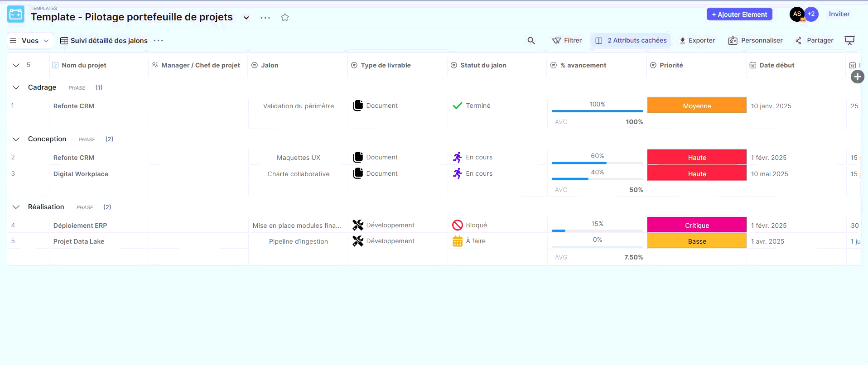Click the search magnifier icon
The image size is (868, 365).
pyautogui.click(x=531, y=41)
